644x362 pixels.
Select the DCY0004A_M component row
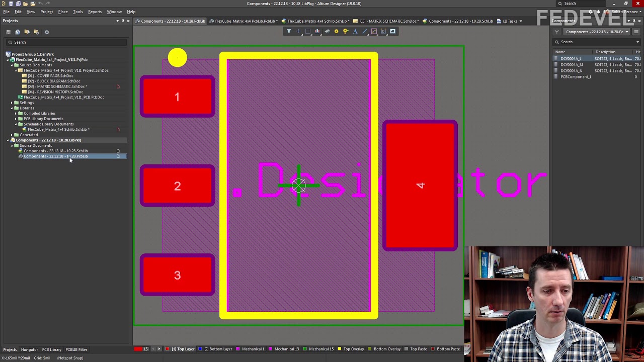coord(597,65)
